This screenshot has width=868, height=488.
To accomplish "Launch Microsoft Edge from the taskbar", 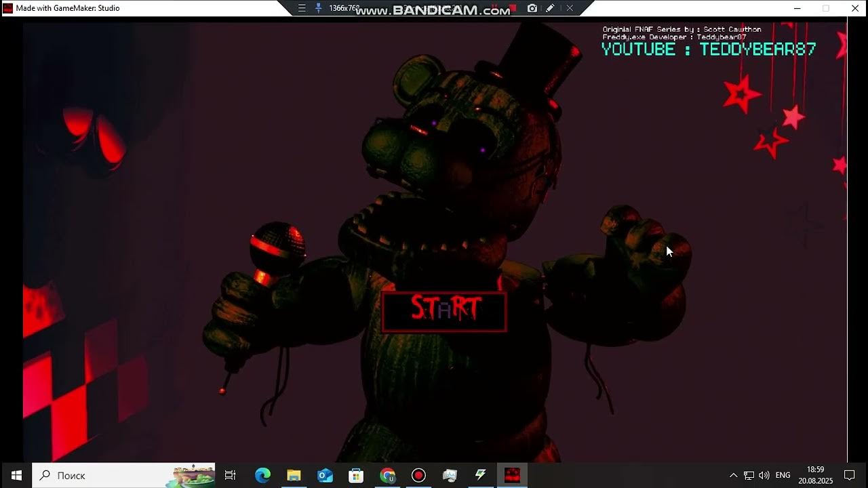I will (x=262, y=475).
